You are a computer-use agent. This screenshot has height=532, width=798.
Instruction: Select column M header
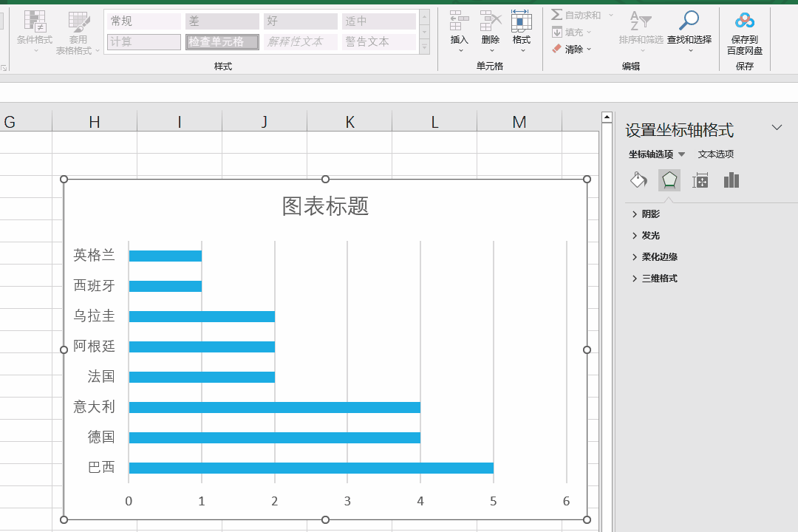click(x=519, y=122)
